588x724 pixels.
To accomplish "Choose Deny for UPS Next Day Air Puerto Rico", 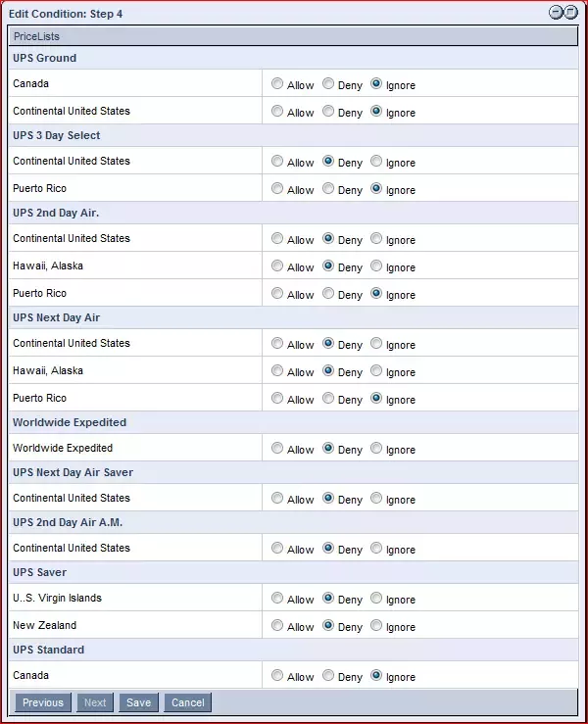I will pyautogui.click(x=328, y=398).
